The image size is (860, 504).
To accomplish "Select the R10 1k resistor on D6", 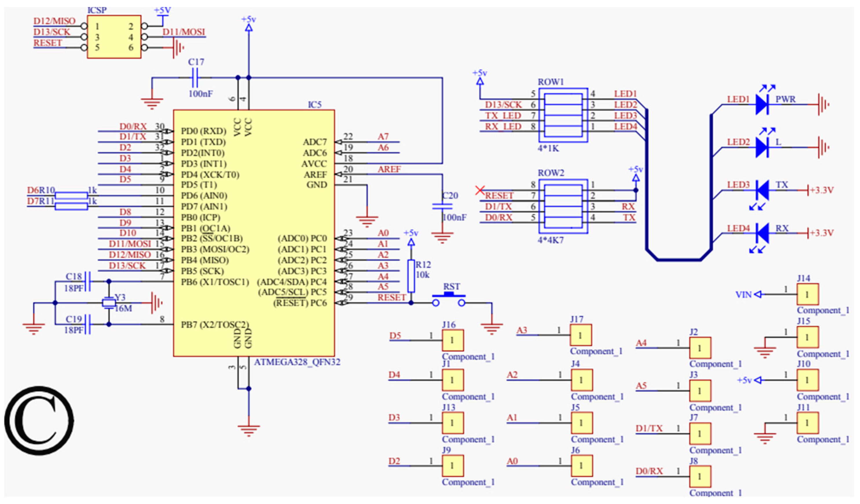I will (x=71, y=195).
